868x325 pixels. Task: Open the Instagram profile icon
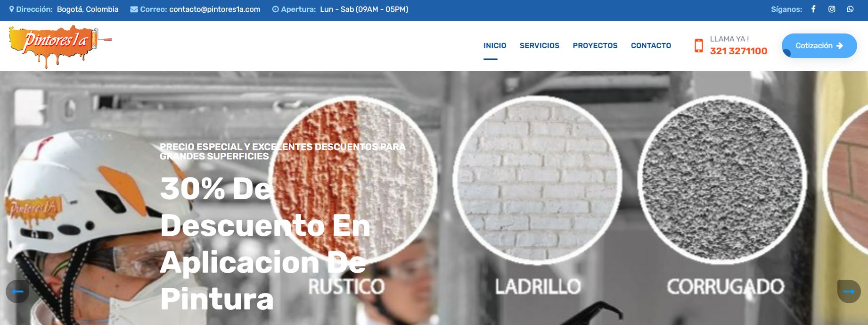tap(832, 9)
